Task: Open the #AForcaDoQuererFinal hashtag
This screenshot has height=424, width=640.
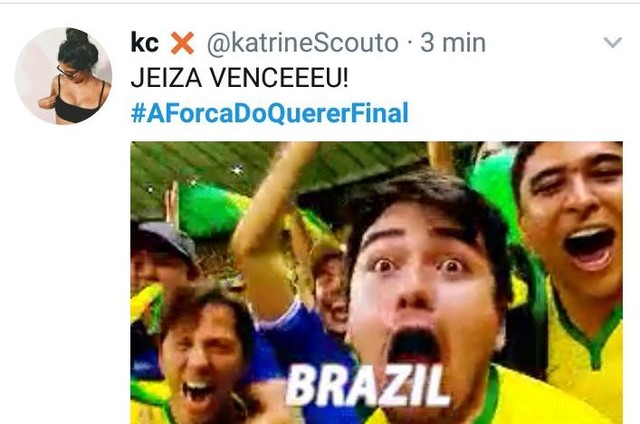Action: coord(269,113)
